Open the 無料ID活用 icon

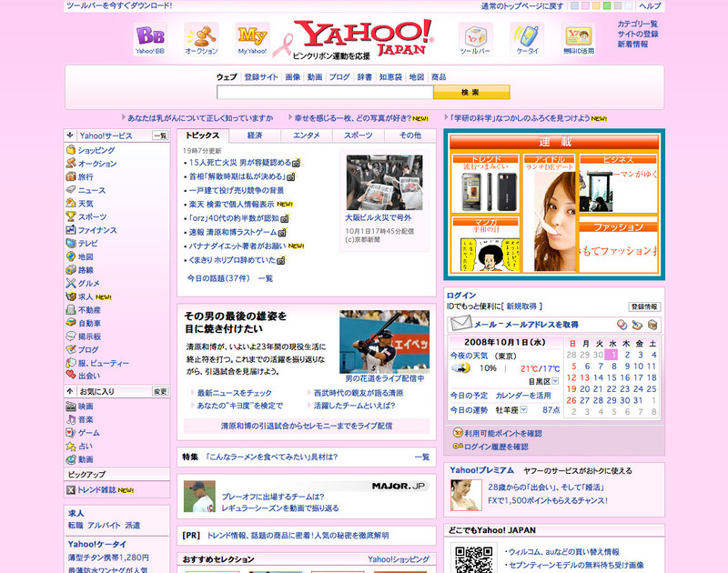click(579, 39)
